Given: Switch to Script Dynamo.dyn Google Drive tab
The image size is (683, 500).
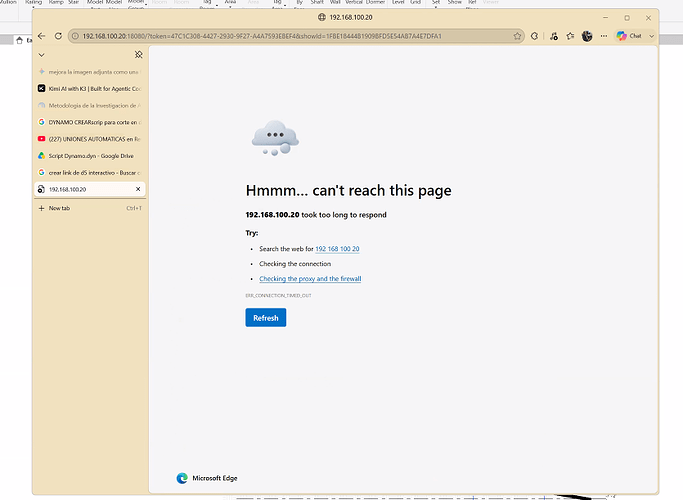Looking at the screenshot, I should 89,156.
